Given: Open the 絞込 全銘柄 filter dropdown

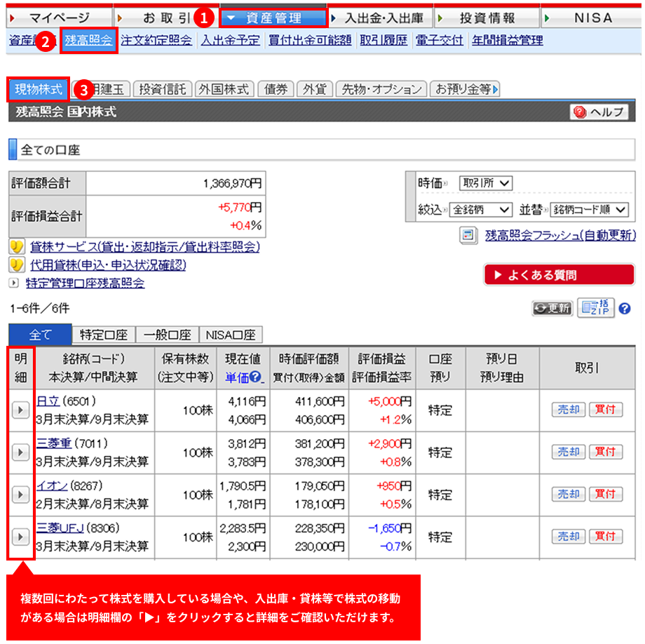Looking at the screenshot, I should (x=481, y=210).
